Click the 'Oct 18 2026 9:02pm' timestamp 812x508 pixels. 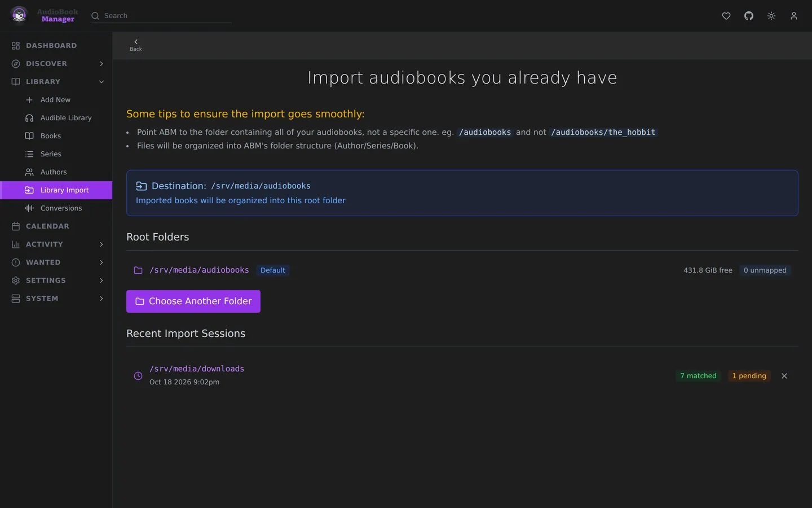[184, 382]
